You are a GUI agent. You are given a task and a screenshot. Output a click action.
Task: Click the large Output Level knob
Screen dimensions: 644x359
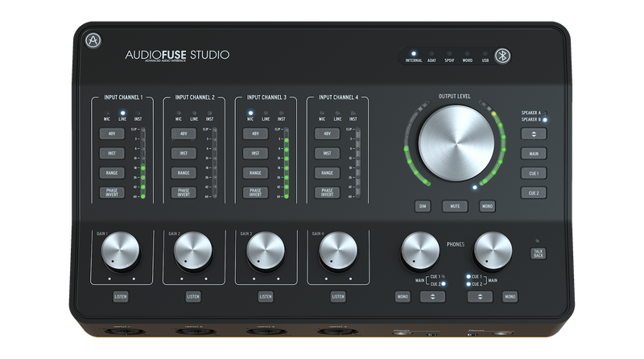[x=456, y=143]
